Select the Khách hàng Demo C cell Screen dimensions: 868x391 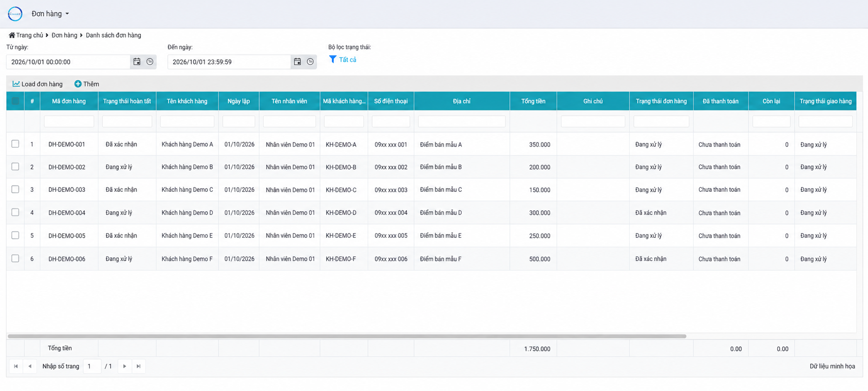click(x=187, y=189)
